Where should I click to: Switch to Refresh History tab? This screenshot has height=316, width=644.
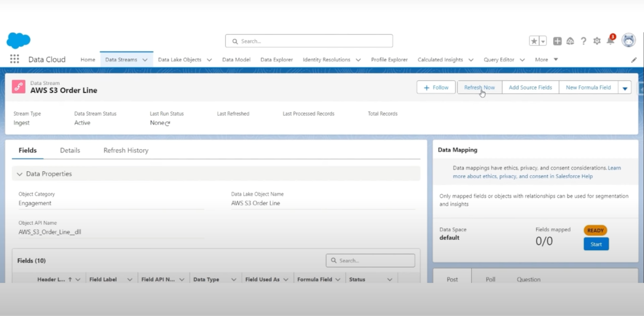point(126,150)
